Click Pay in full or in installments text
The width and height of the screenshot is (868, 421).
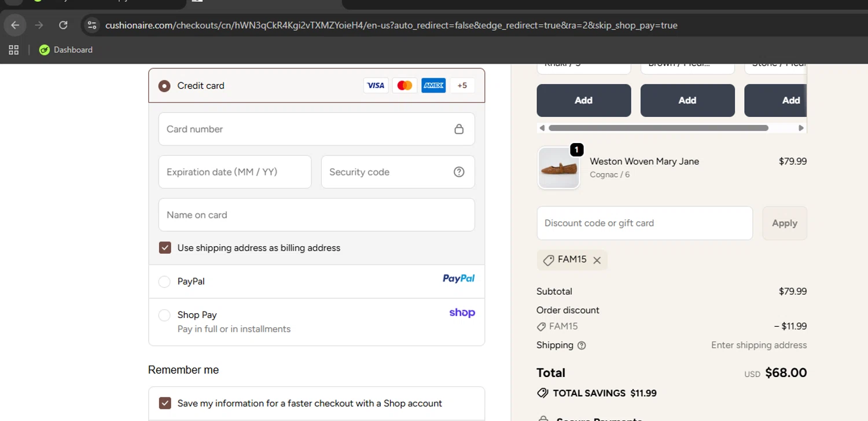pyautogui.click(x=234, y=329)
